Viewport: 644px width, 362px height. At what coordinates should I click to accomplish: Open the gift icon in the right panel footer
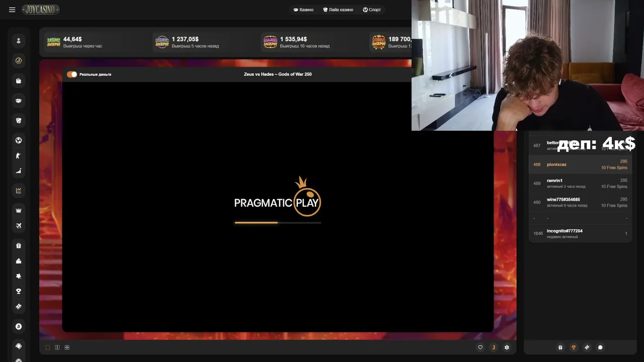coord(560,347)
